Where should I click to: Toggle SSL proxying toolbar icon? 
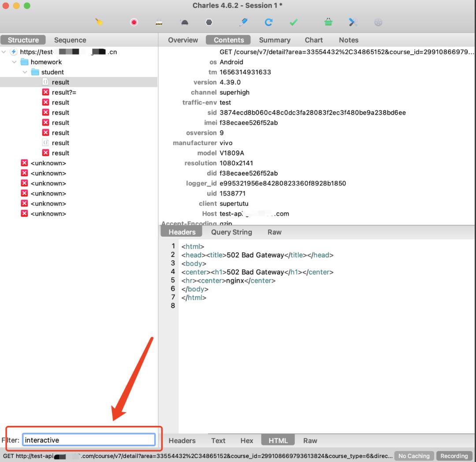click(x=159, y=22)
